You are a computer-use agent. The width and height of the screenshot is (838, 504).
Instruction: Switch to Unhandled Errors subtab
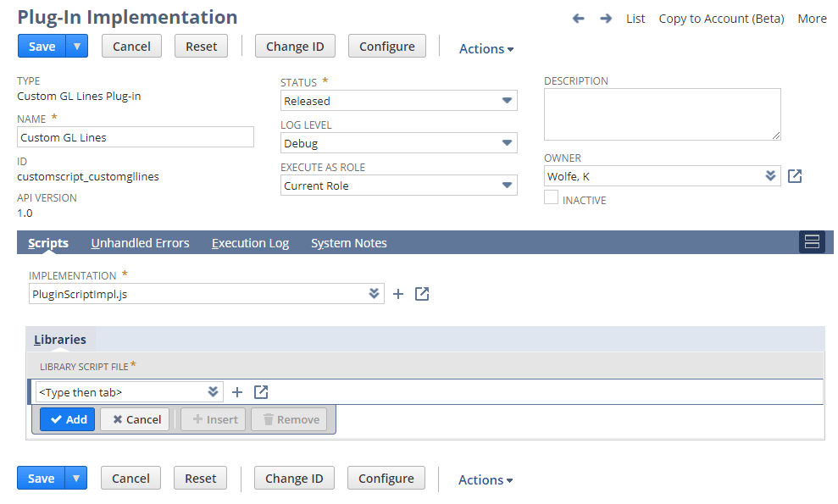click(x=140, y=243)
